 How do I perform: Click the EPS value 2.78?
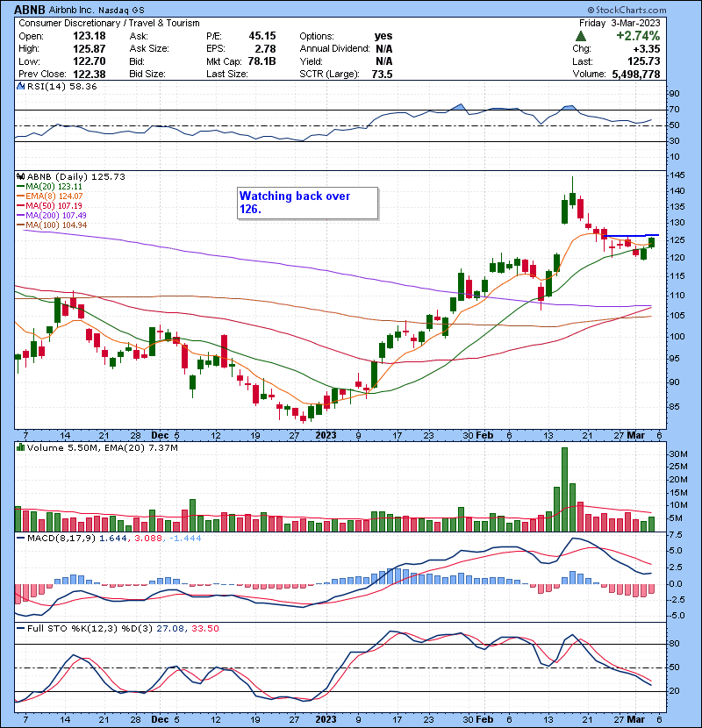266,49
